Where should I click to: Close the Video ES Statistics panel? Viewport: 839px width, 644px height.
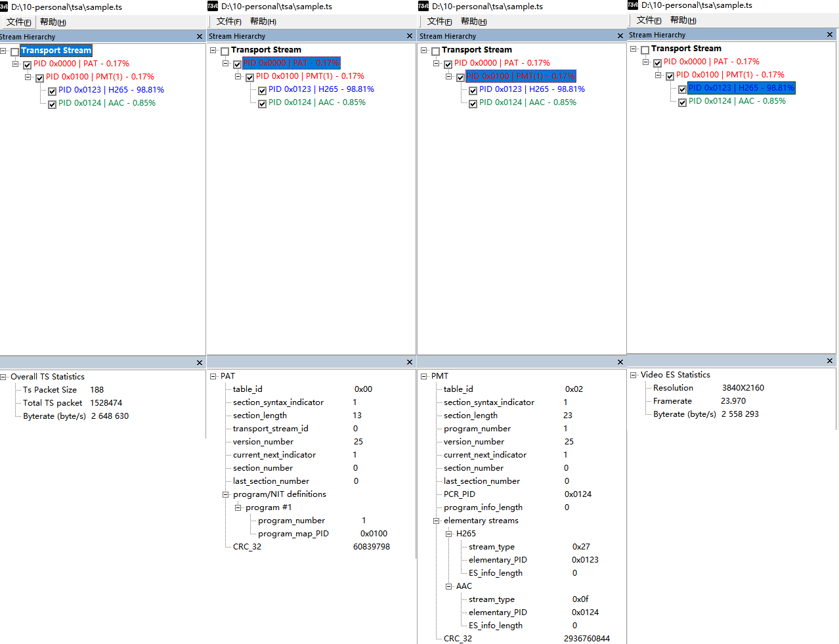pyautogui.click(x=830, y=360)
